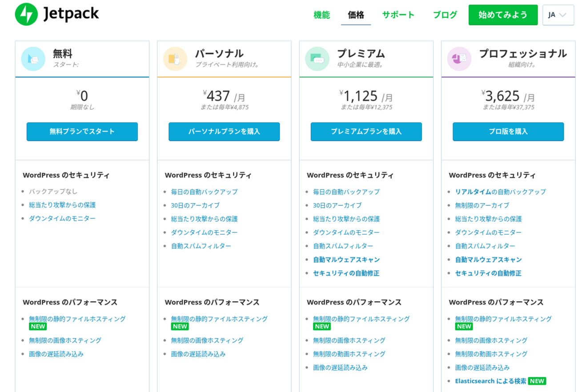Click または毎年¥37,375 text

pyautogui.click(x=508, y=107)
